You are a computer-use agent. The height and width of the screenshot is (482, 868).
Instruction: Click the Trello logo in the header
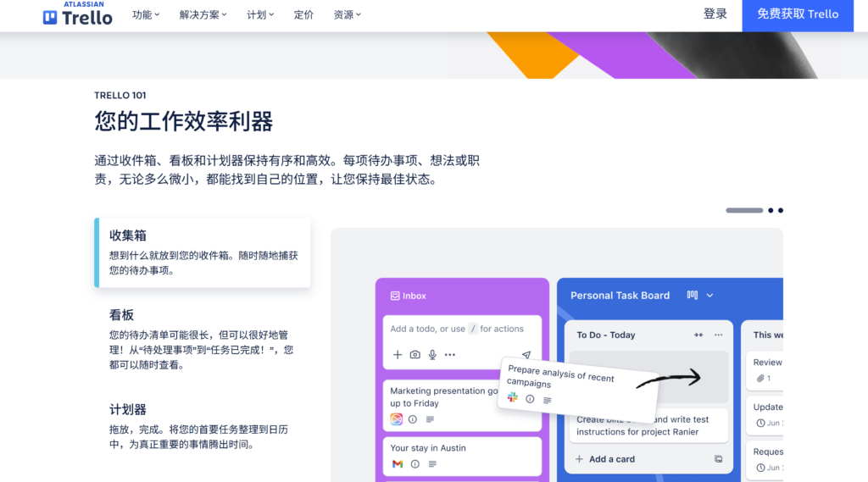(77, 14)
